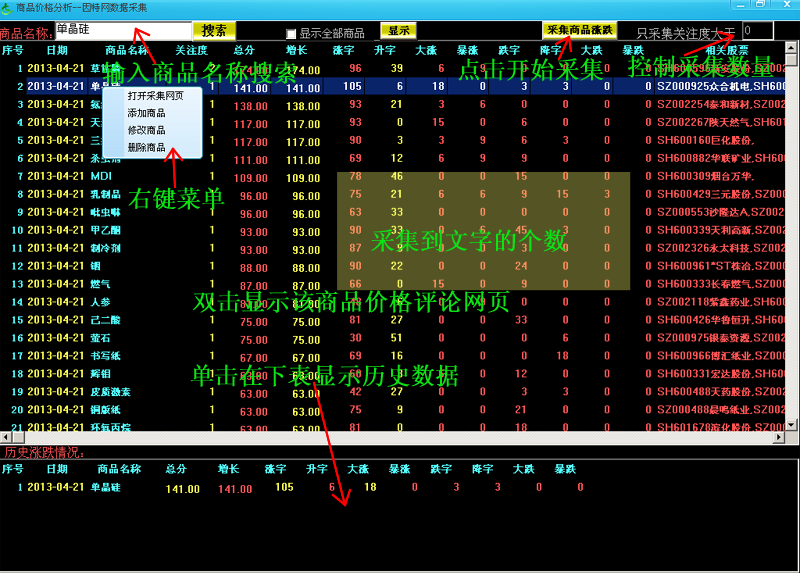Screen dimensions: 800x573
Task: Select the 制冷剂 product row
Action: point(393,248)
